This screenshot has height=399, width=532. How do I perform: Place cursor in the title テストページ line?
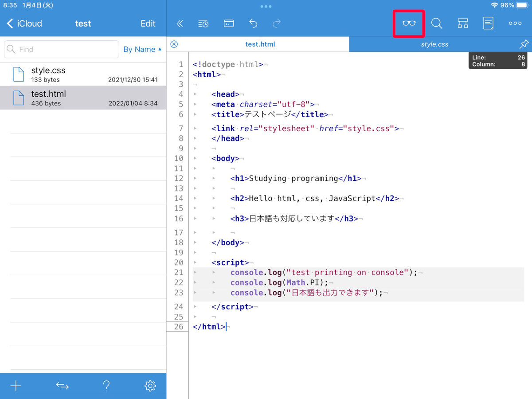point(270,114)
